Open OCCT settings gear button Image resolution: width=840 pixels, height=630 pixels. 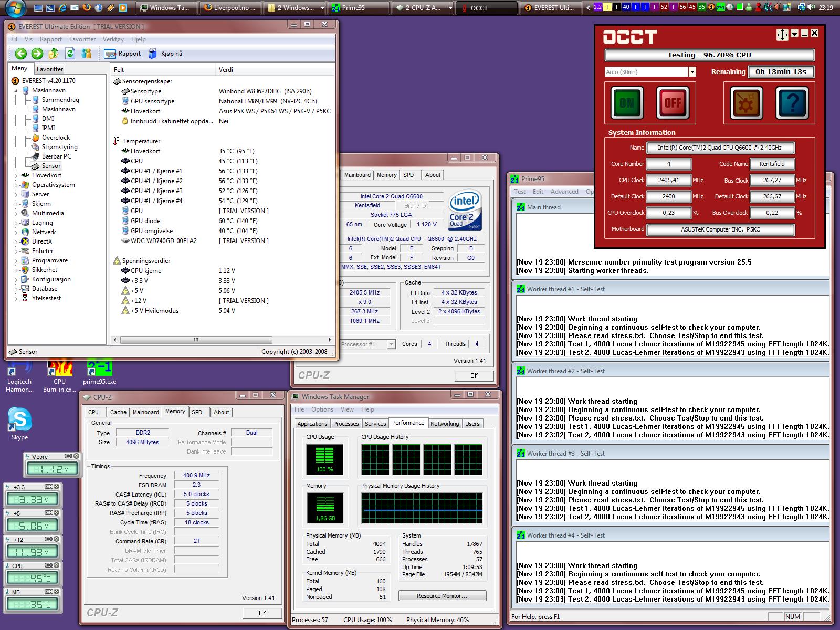746,102
